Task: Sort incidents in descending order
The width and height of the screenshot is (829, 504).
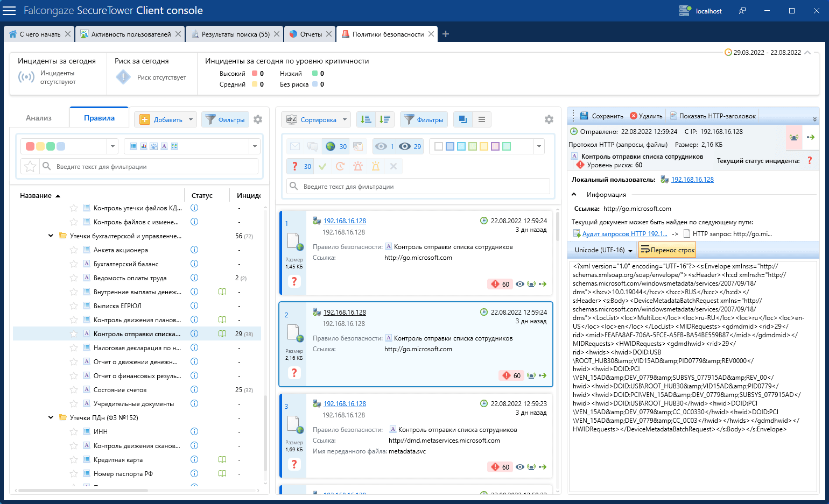Action: coord(385,119)
